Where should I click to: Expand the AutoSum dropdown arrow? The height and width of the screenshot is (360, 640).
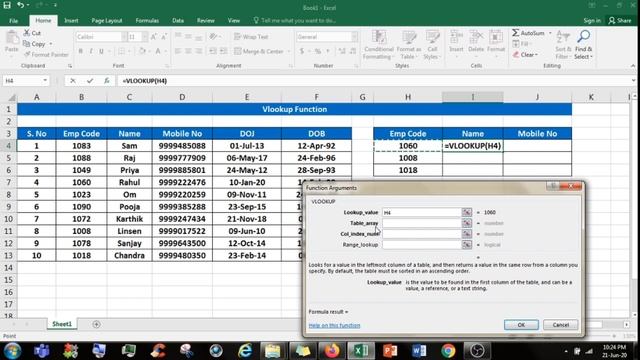tap(550, 33)
